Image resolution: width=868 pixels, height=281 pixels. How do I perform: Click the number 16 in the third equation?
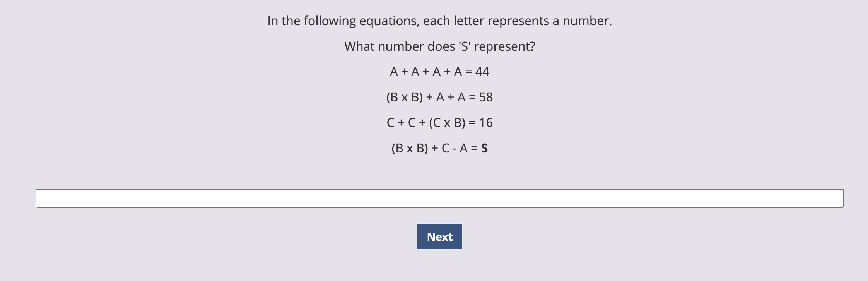tap(486, 123)
